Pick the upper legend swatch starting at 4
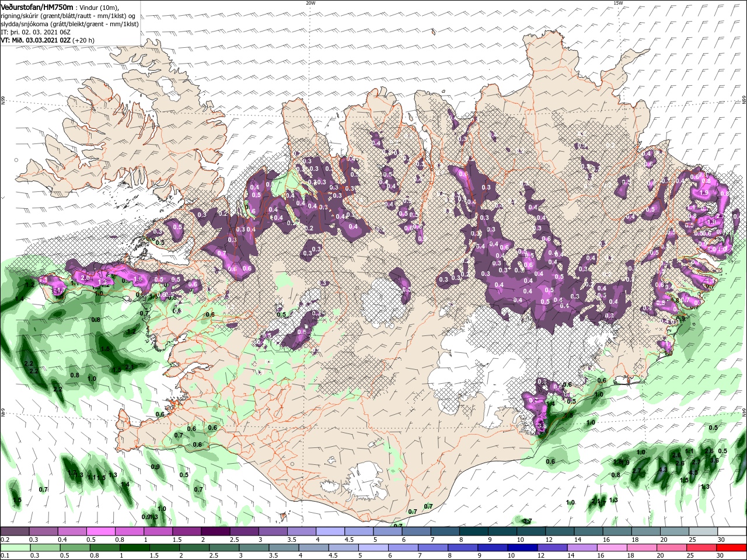Image resolution: width=747 pixels, height=560 pixels. tap(330, 531)
